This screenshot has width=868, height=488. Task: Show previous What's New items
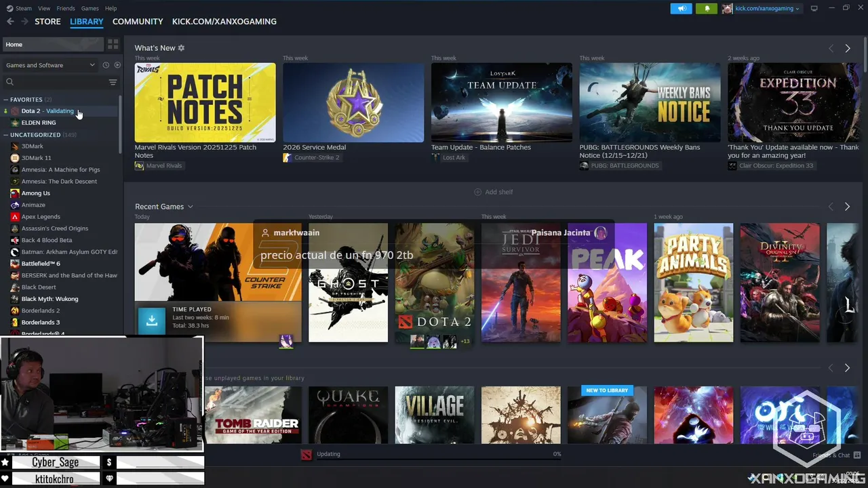click(x=831, y=48)
